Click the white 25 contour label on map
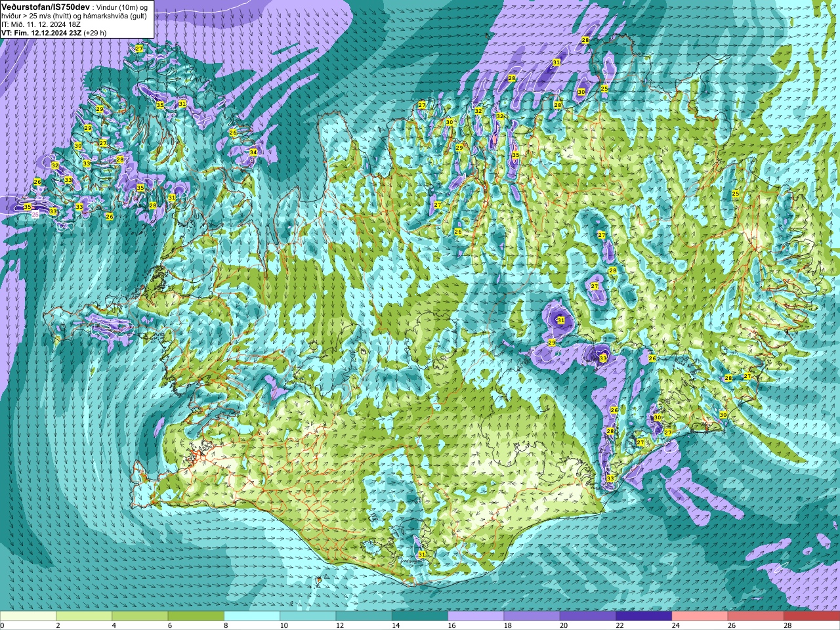 (x=35, y=213)
